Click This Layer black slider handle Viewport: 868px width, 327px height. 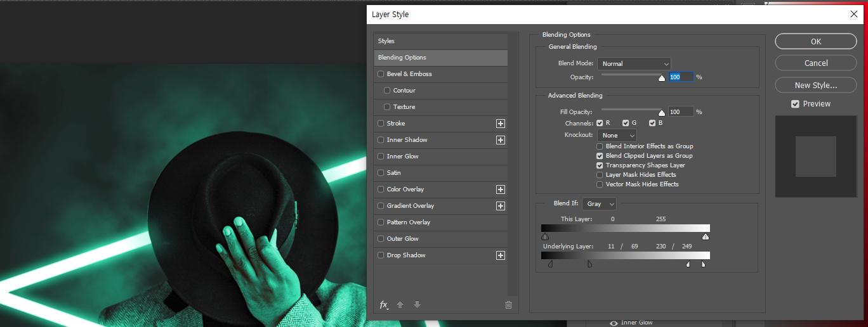click(545, 237)
